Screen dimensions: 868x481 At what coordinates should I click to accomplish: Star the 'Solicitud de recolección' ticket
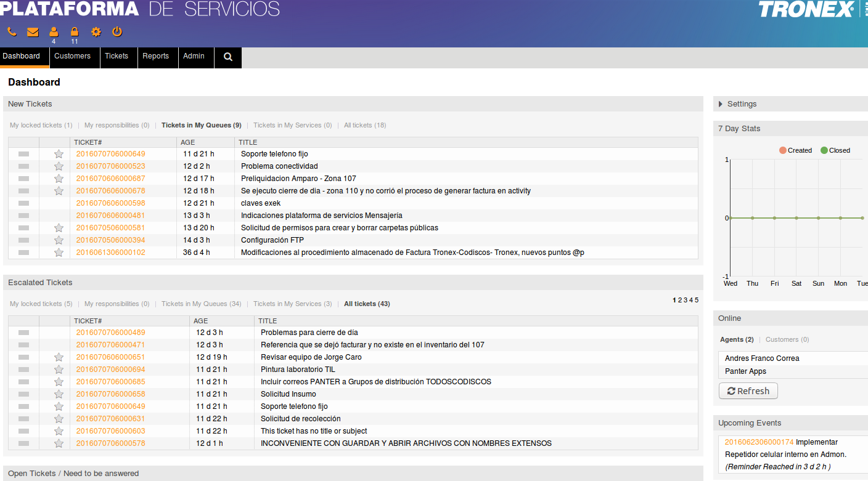point(59,419)
